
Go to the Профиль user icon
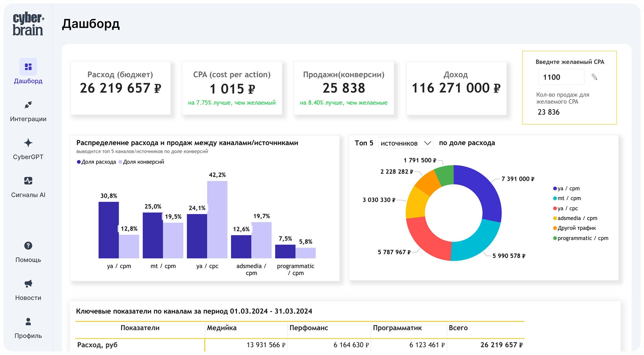28,322
